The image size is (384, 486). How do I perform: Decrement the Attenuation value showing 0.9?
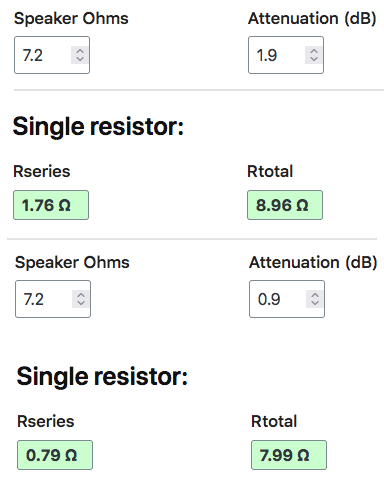click(315, 303)
